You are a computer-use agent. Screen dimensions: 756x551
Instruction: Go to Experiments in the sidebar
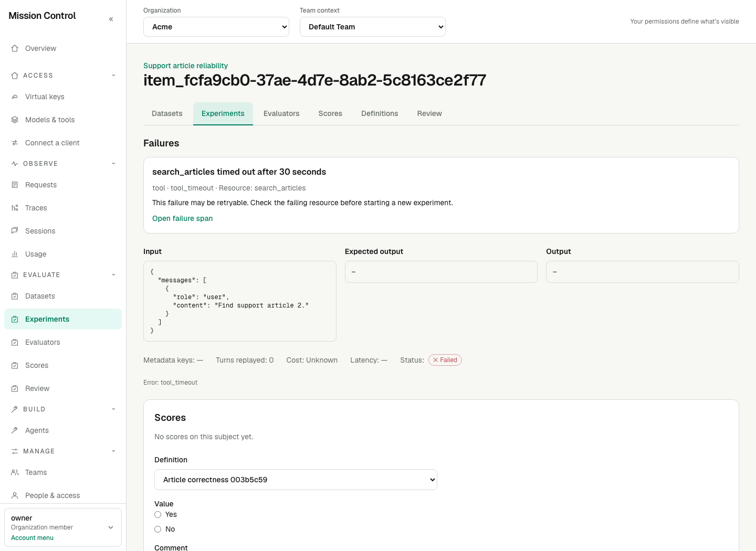point(63,319)
